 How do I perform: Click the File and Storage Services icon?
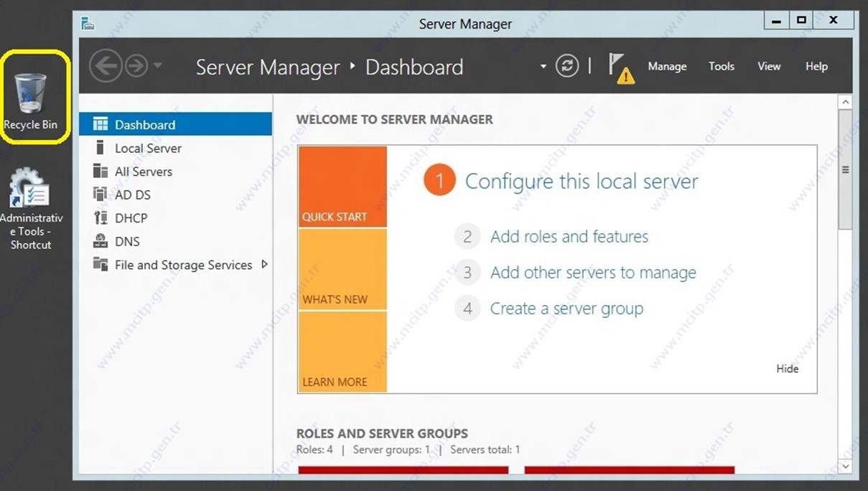click(x=101, y=264)
